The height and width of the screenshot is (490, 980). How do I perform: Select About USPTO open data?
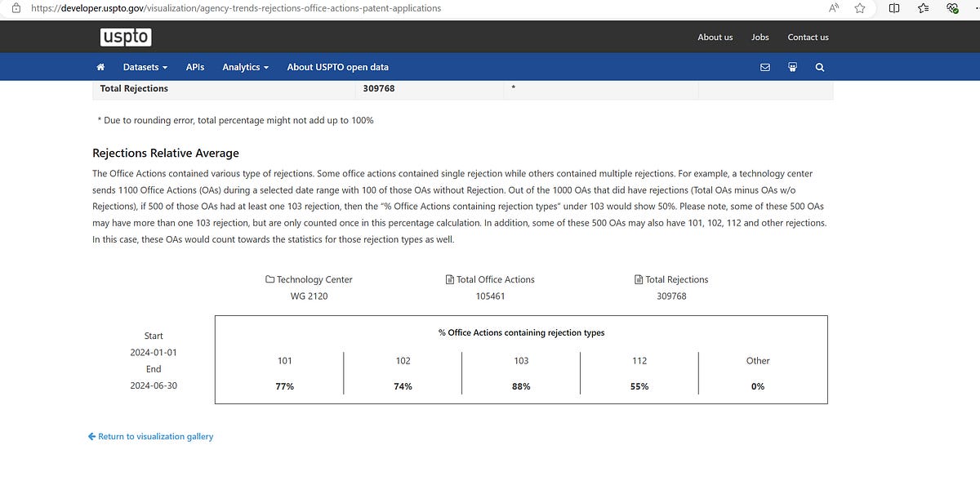point(337,67)
